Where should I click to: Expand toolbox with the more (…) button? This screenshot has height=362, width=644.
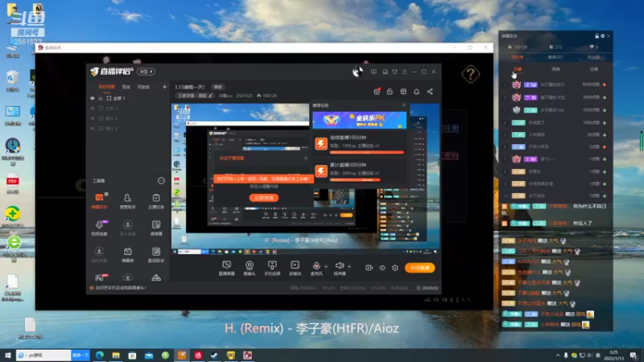pos(161,180)
